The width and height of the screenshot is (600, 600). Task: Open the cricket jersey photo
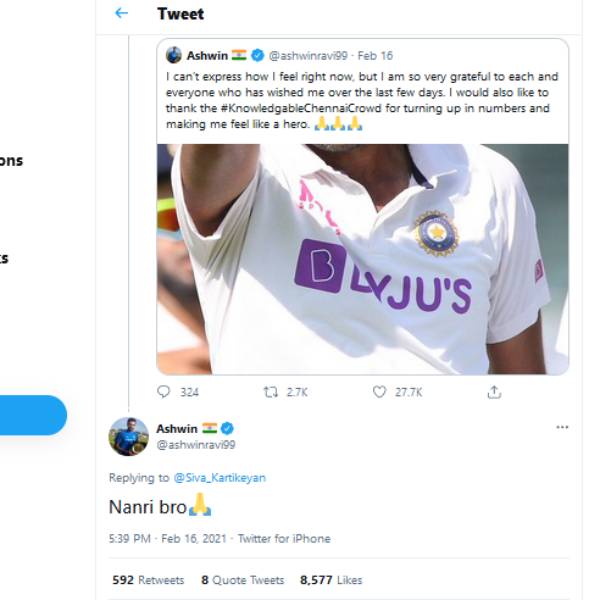(362, 259)
